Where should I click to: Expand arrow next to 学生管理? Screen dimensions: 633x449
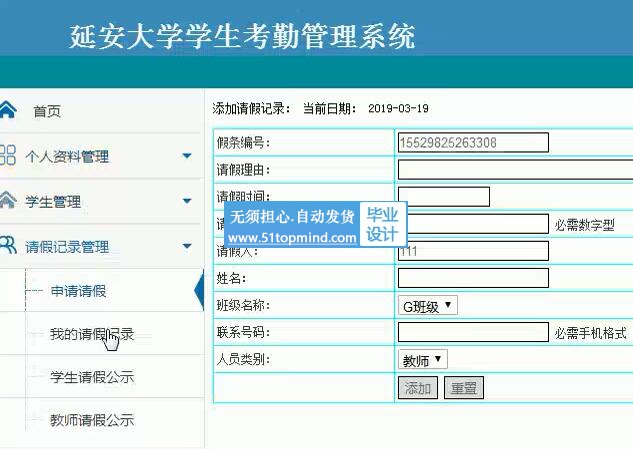coord(187,201)
